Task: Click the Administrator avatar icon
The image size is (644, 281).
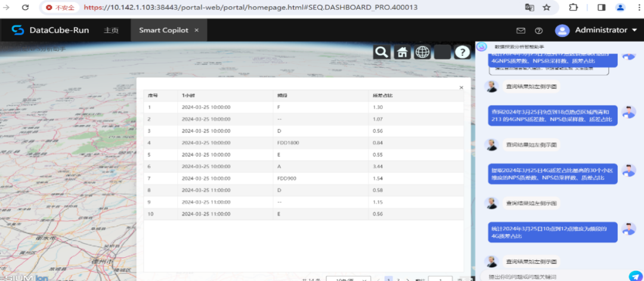Action: pyautogui.click(x=562, y=30)
